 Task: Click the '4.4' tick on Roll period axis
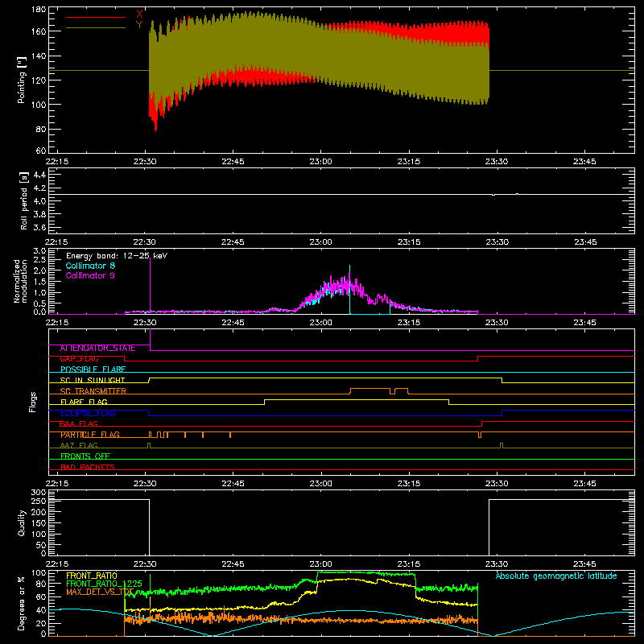[39, 175]
